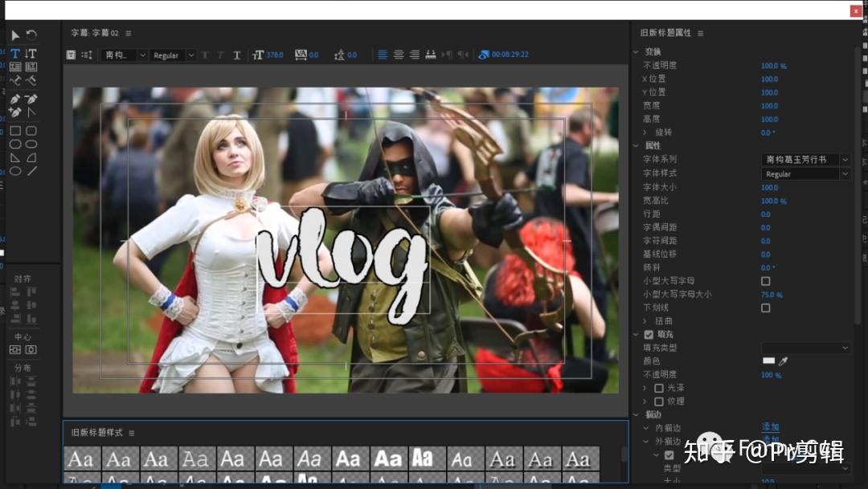Image resolution: width=868 pixels, height=489 pixels.
Task: Click the horizontal center icon under 中心
Action: click(31, 349)
